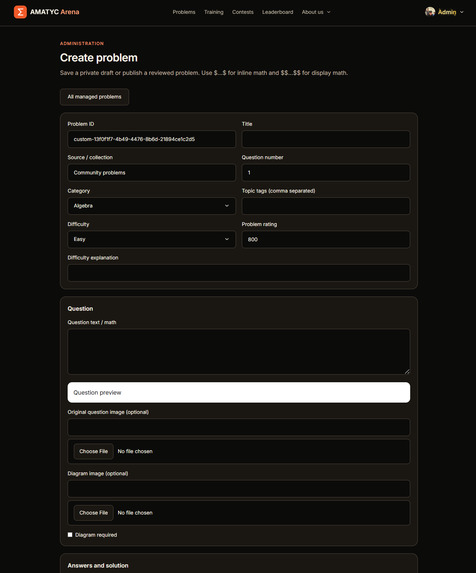
Task: Click the Create problem heading
Action: [x=99, y=58]
